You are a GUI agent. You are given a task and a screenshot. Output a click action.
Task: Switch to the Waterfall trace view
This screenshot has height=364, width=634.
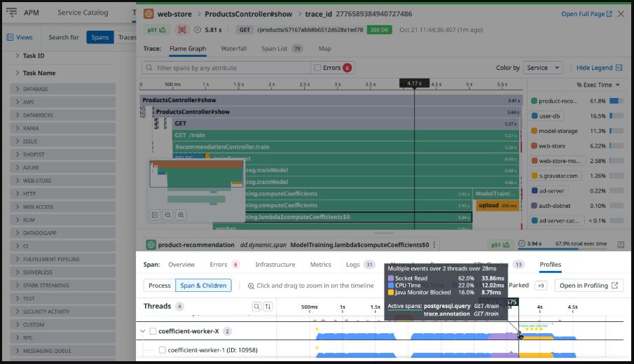pos(233,49)
